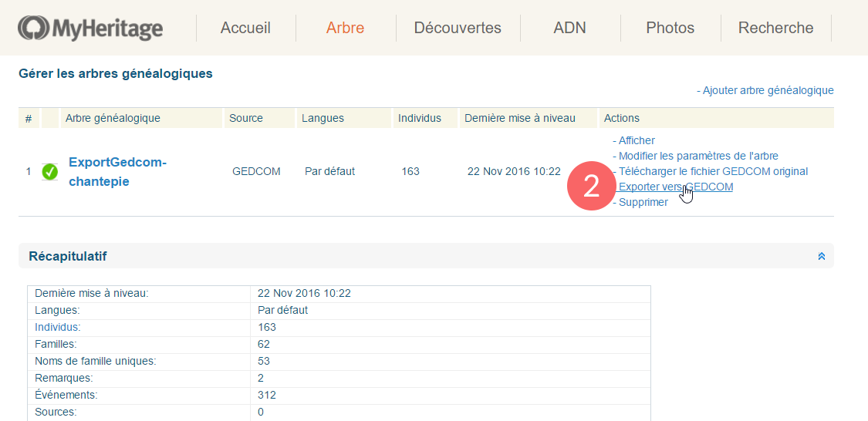
Task: Click the Individus link in summary
Action: (57, 327)
